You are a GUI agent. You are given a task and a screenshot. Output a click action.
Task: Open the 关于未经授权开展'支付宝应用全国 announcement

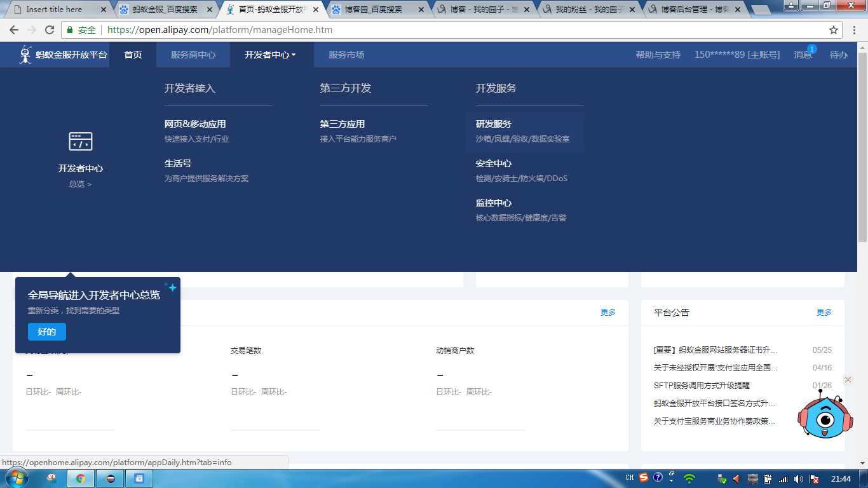pyautogui.click(x=715, y=368)
